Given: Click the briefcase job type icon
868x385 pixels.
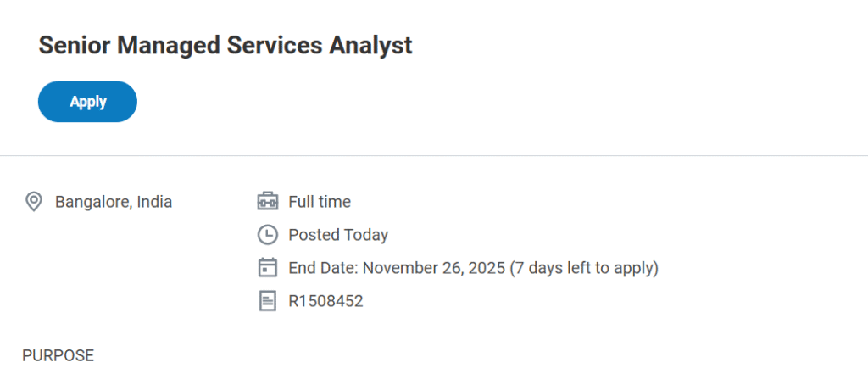Looking at the screenshot, I should pos(267,202).
